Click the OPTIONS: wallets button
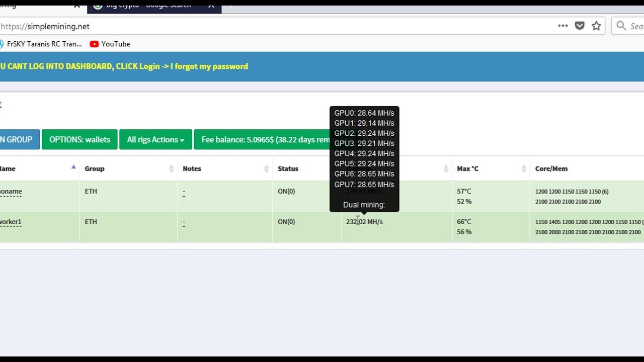Viewport: 644px width, 362px height. (x=79, y=140)
